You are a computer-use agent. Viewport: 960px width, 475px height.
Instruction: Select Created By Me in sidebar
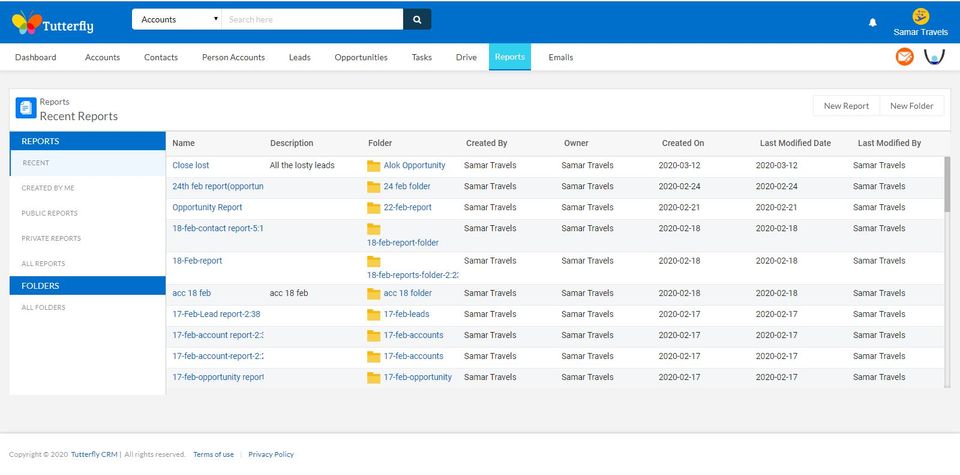48,188
